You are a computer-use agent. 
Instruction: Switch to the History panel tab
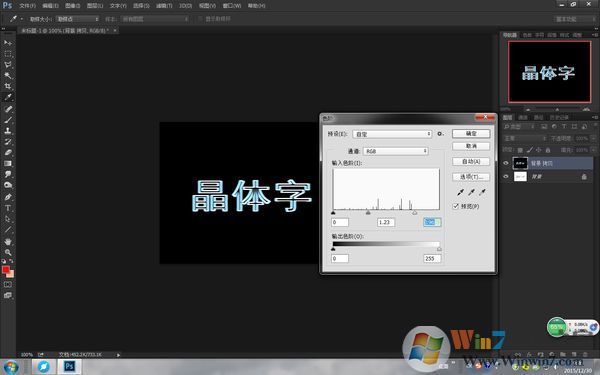[x=559, y=117]
